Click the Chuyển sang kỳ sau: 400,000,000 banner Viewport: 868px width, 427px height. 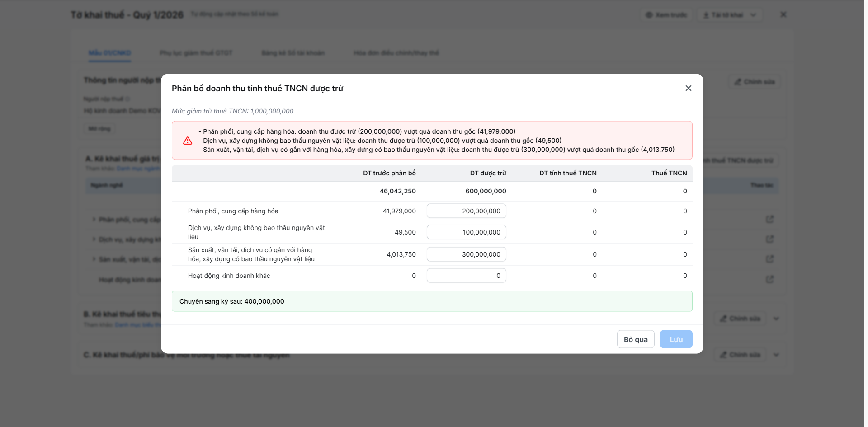pos(432,301)
